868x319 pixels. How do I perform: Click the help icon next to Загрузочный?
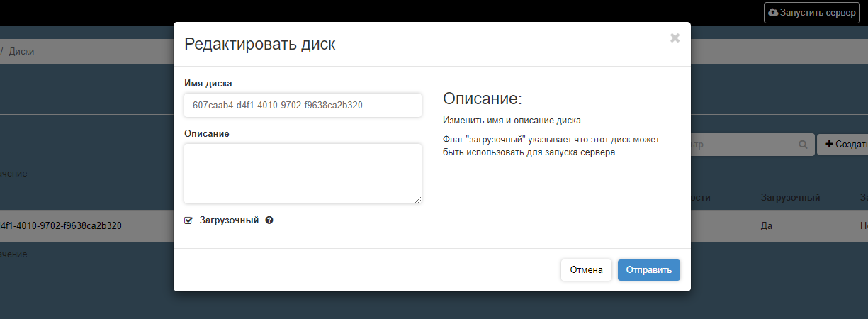point(269,220)
